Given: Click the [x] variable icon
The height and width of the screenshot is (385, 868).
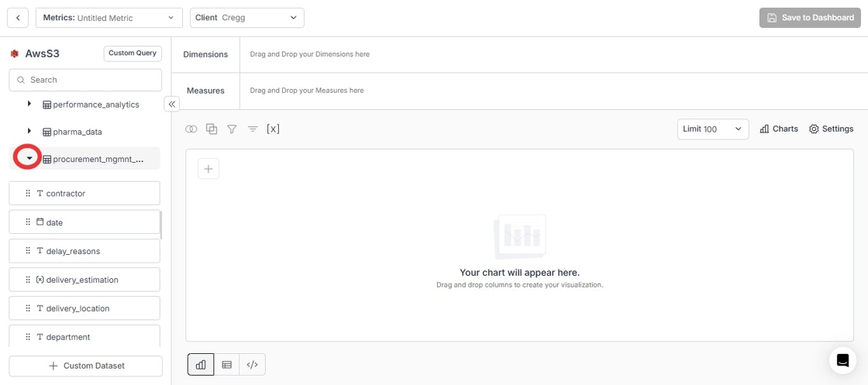Looking at the screenshot, I should coord(273,129).
